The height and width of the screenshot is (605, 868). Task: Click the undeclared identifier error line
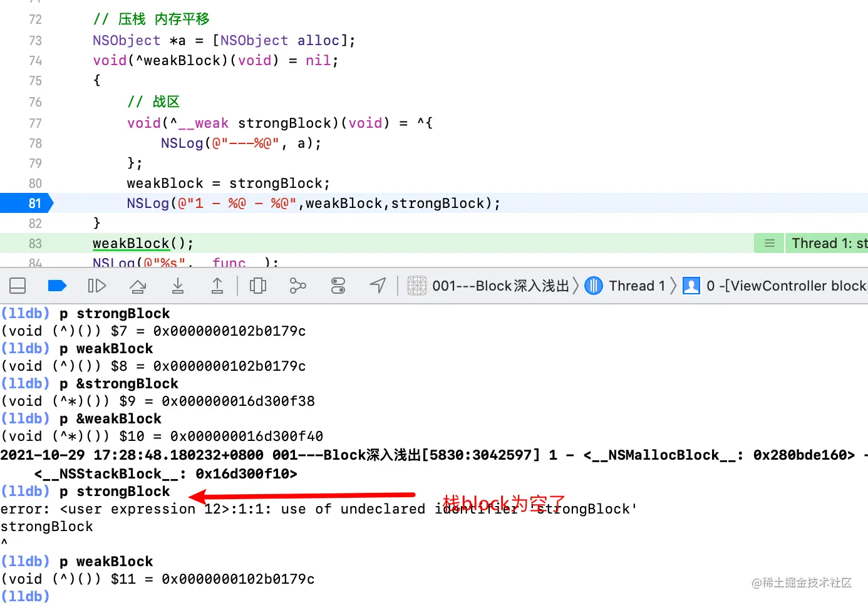319,509
